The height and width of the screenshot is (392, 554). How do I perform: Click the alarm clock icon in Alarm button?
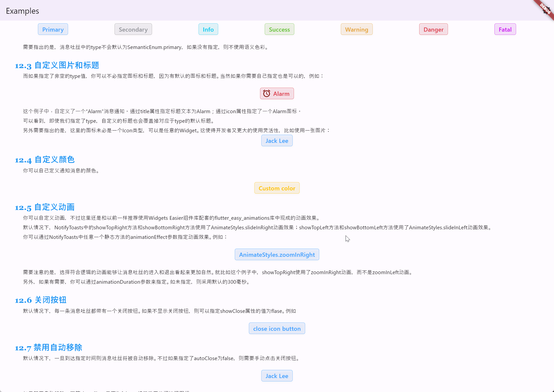tap(266, 94)
